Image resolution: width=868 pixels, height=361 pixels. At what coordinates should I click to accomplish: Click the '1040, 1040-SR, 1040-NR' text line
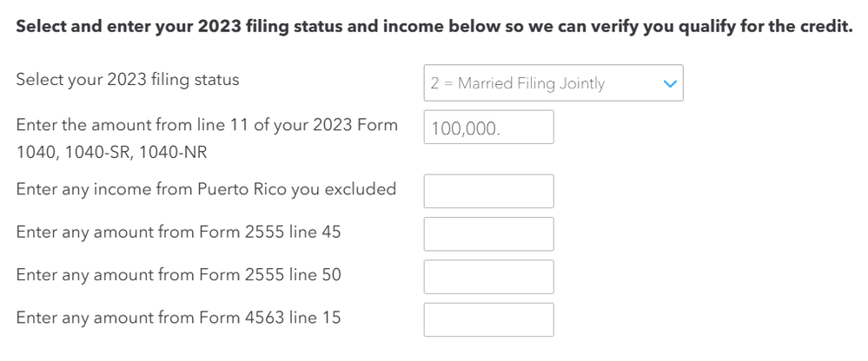click(111, 153)
